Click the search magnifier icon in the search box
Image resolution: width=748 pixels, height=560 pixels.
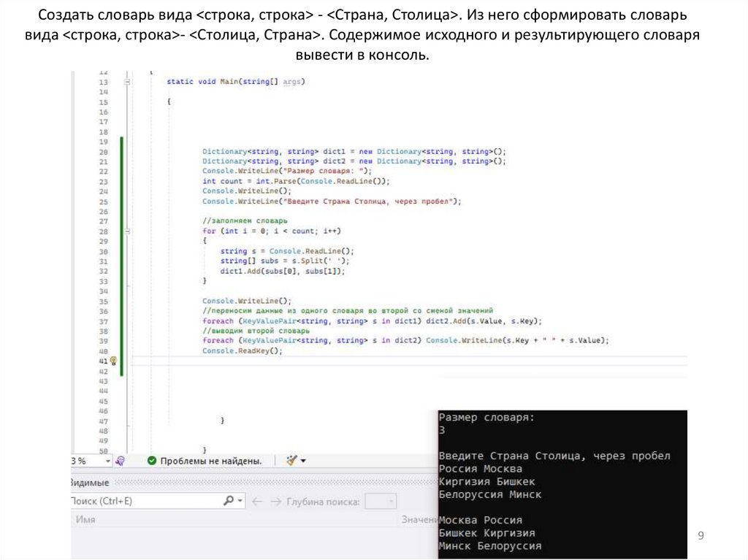tap(229, 502)
